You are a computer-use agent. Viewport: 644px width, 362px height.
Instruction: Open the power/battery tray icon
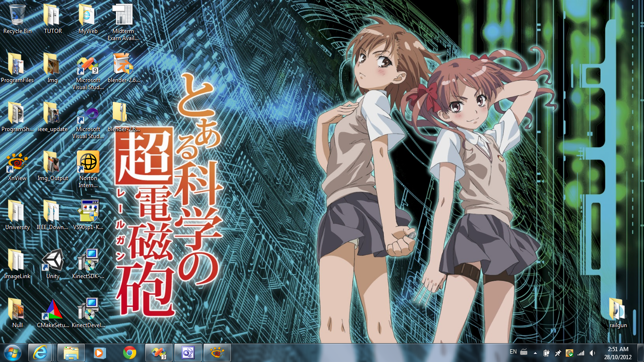(547, 353)
